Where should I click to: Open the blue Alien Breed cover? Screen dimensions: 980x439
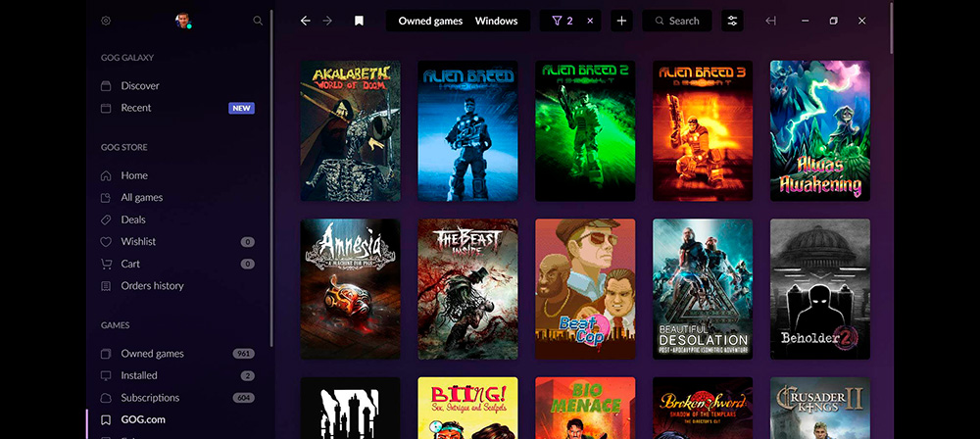(x=468, y=130)
